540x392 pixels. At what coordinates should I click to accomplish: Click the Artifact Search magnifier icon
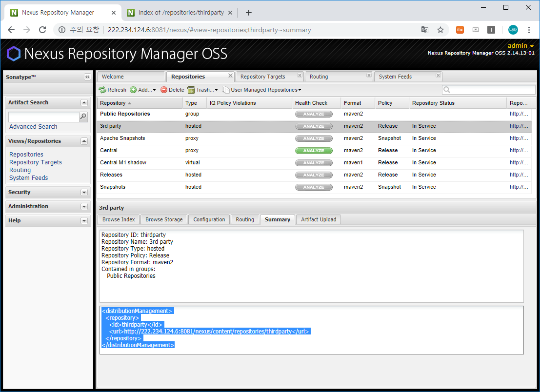[x=83, y=117]
